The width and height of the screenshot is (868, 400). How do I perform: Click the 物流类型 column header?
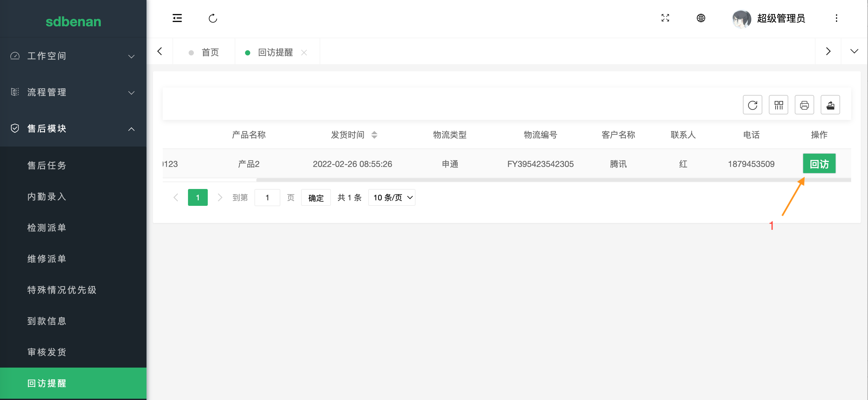[450, 135]
